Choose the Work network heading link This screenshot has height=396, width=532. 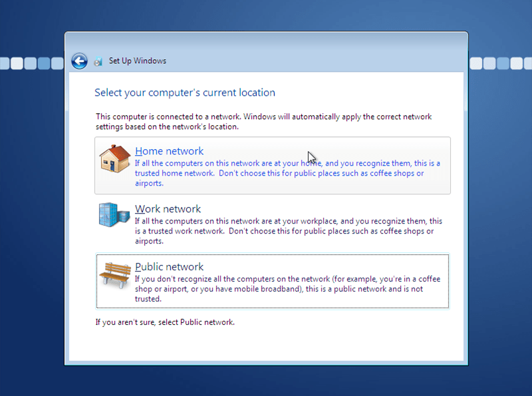pyautogui.click(x=168, y=209)
